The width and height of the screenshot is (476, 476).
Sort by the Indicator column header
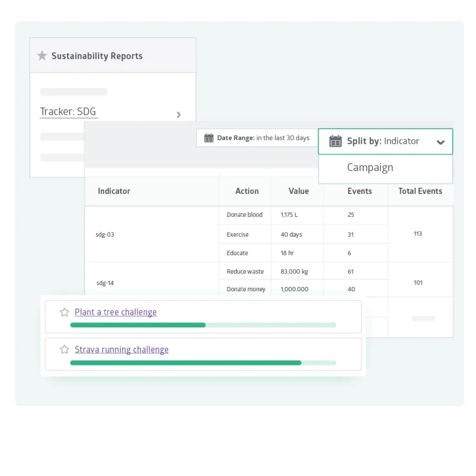tap(114, 191)
